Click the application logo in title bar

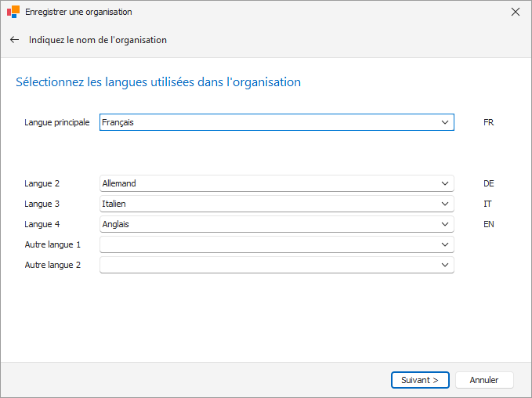[x=13, y=12]
